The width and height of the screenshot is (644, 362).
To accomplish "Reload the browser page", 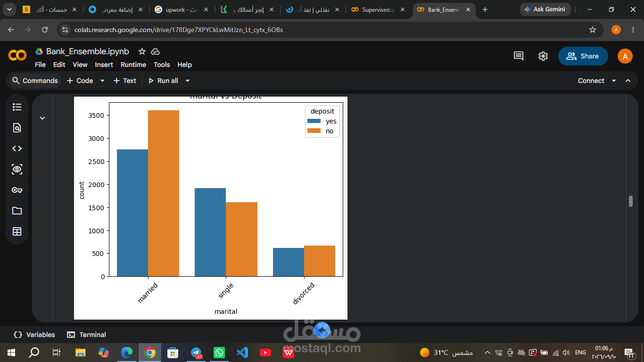I will 45,30.
